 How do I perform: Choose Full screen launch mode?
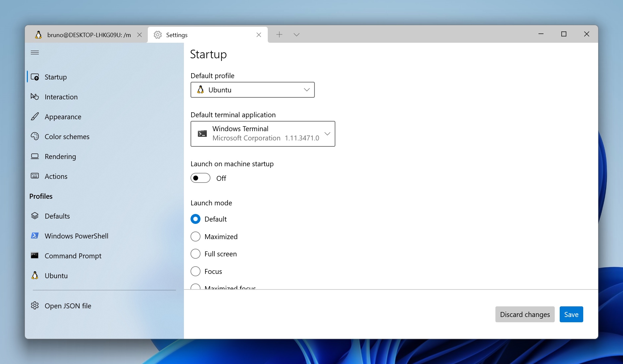tap(196, 254)
